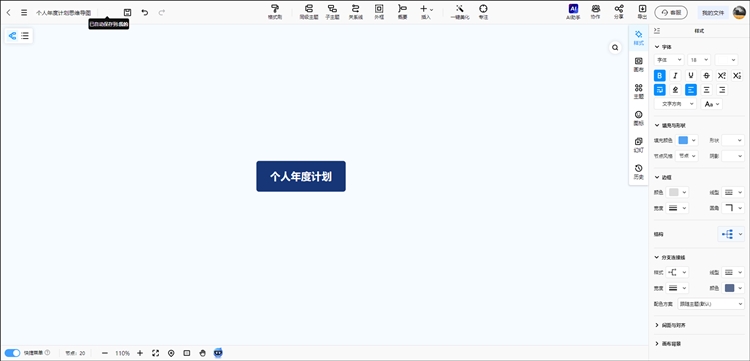The height and width of the screenshot is (361, 750).
Task: Collapse the style panel with top icon
Action: (657, 31)
